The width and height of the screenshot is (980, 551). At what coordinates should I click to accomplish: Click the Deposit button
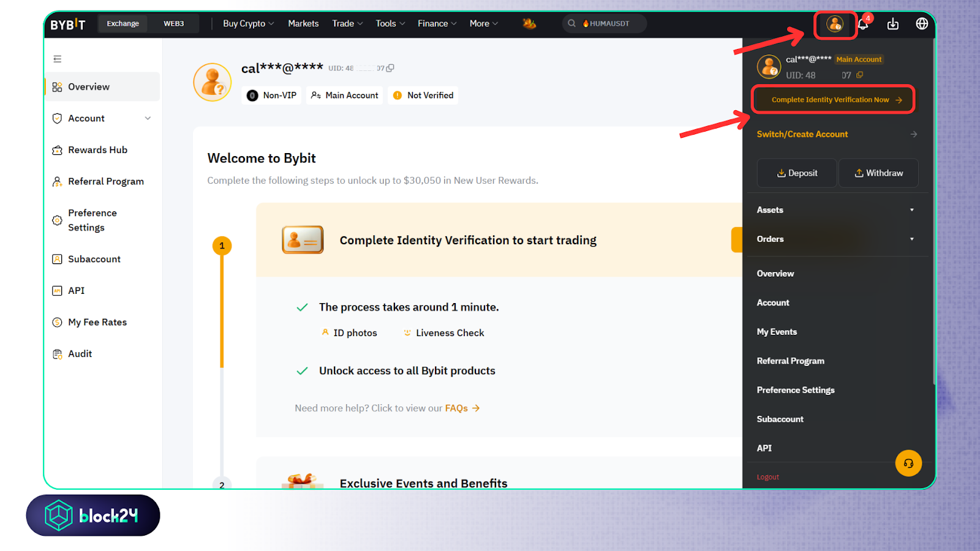point(797,173)
